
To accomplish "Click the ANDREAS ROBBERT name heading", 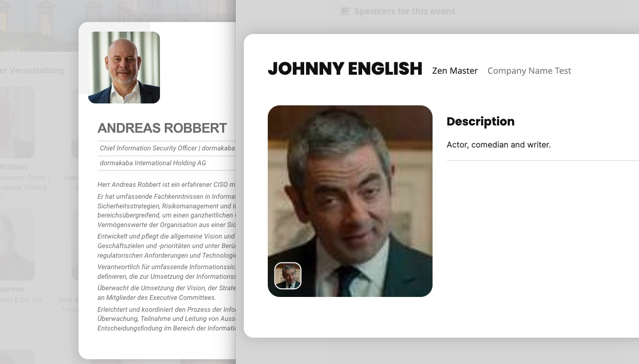I will pos(162,128).
